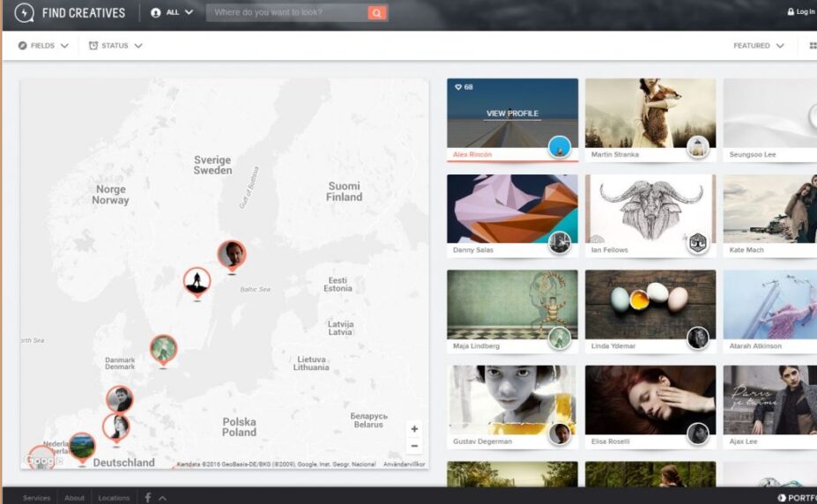Open the Locations footer menu item

coord(114,498)
